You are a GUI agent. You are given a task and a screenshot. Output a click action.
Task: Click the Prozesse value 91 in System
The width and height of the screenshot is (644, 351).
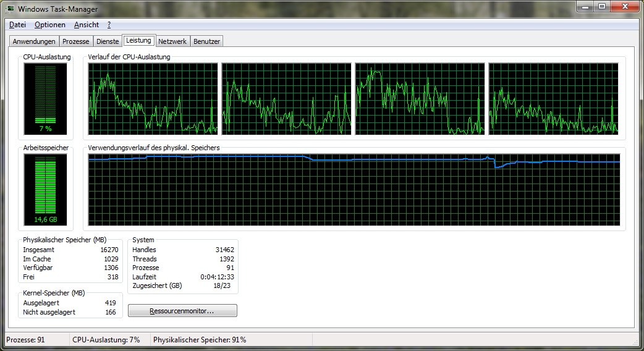tap(231, 268)
